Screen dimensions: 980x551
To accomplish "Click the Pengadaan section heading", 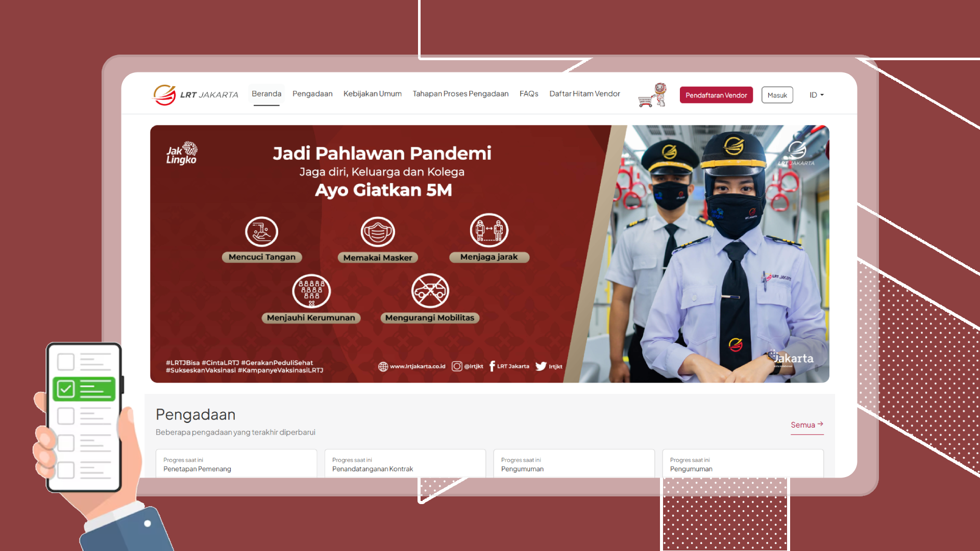I will [195, 414].
